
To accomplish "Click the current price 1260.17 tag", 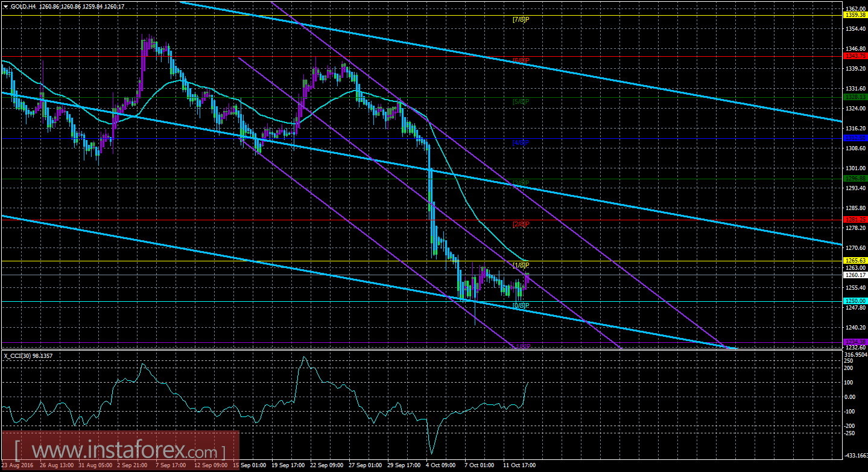I will pyautogui.click(x=855, y=275).
